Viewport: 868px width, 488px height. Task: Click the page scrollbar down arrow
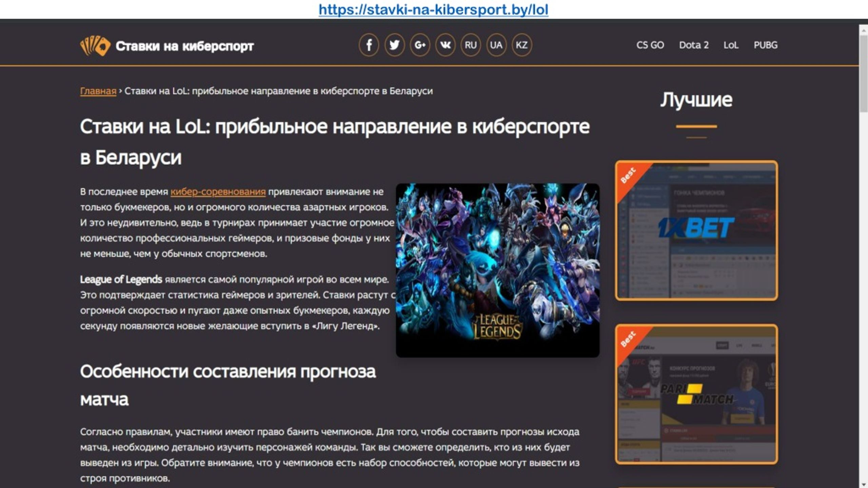(x=864, y=484)
